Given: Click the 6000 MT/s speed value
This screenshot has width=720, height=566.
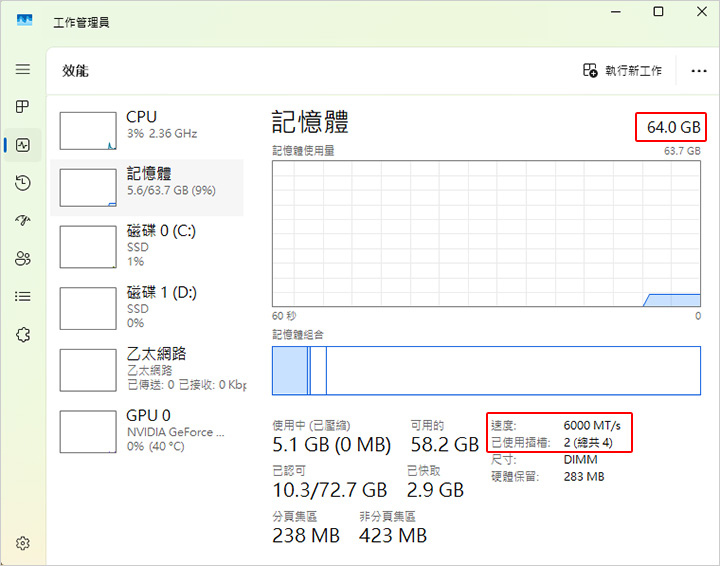Looking at the screenshot, I should click(x=592, y=426).
